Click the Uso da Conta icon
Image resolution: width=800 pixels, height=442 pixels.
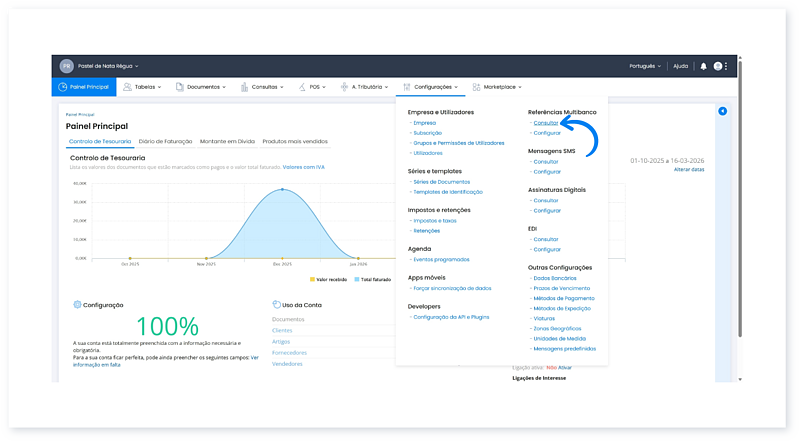click(276, 304)
